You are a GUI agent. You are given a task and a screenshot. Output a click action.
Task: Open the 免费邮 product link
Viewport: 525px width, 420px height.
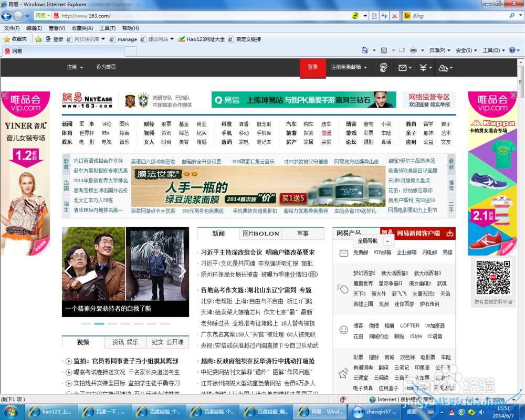point(360,252)
